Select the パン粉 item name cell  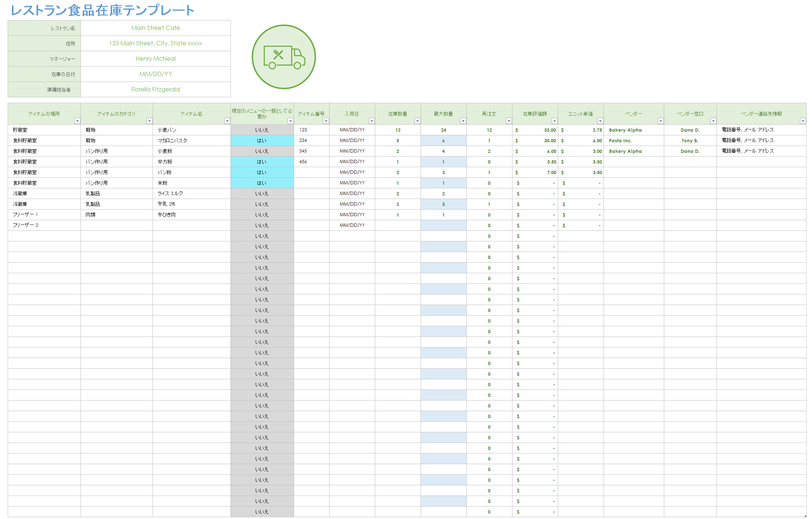tap(192, 172)
